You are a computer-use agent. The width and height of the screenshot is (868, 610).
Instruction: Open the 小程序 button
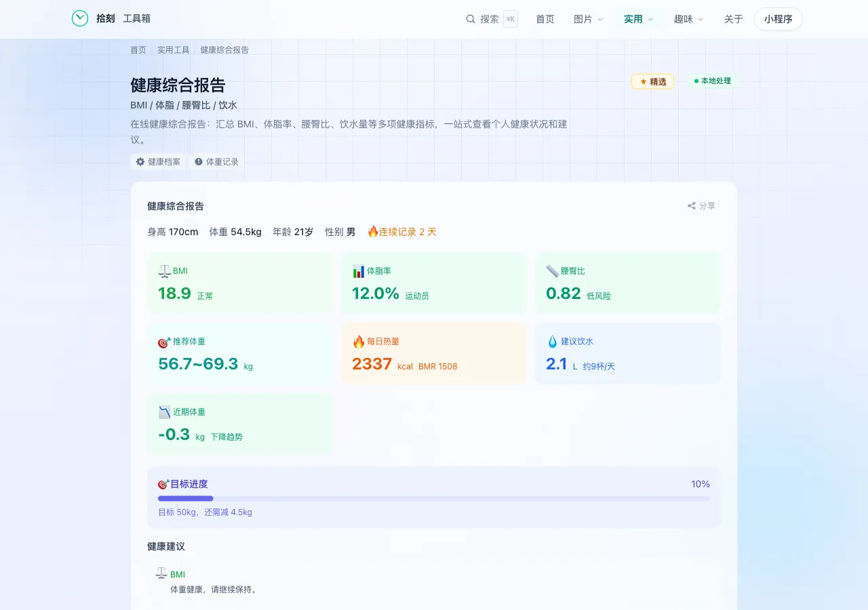[778, 19]
